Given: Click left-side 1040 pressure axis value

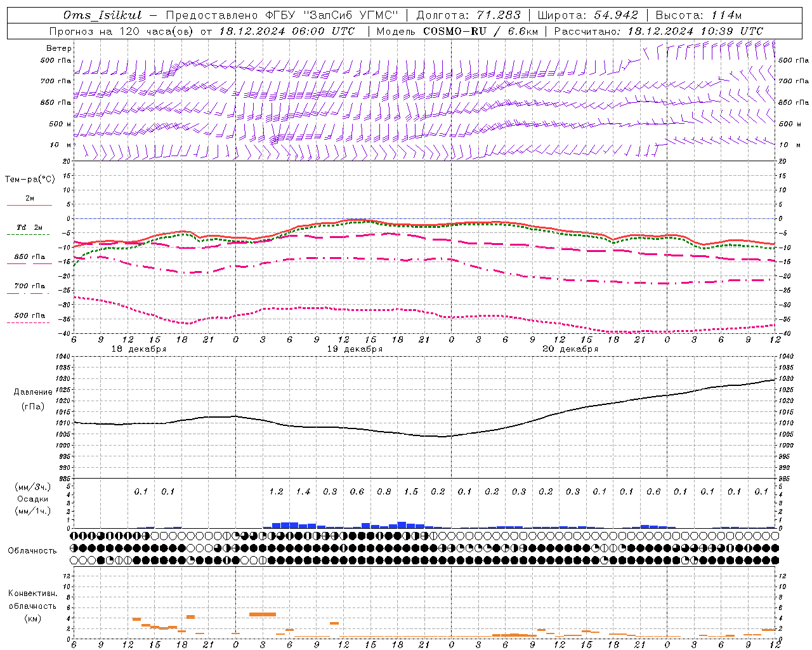Looking at the screenshot, I should (x=64, y=357).
